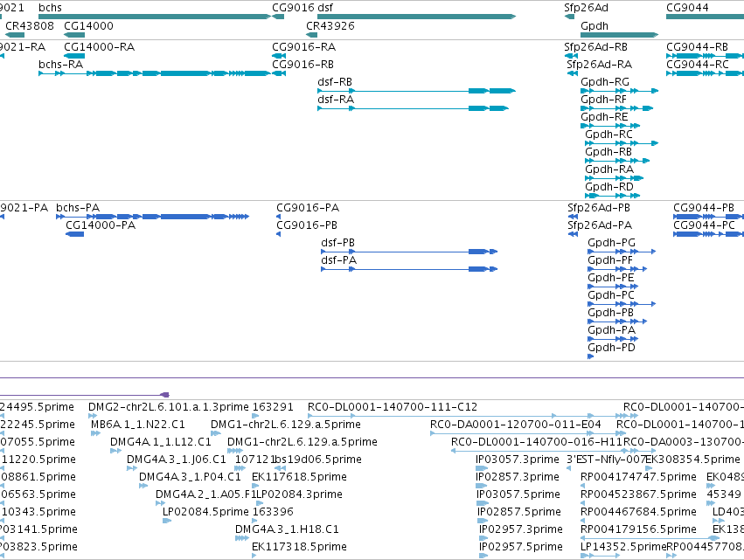Screen dimensions: 744x560
Task: Click the CR43926 gene label
Action: click(330, 26)
